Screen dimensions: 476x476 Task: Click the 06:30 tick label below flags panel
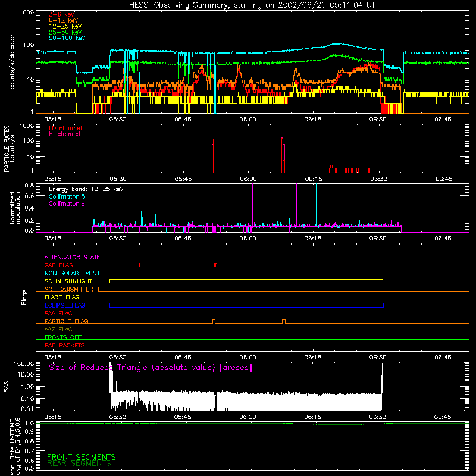pyautogui.click(x=378, y=358)
